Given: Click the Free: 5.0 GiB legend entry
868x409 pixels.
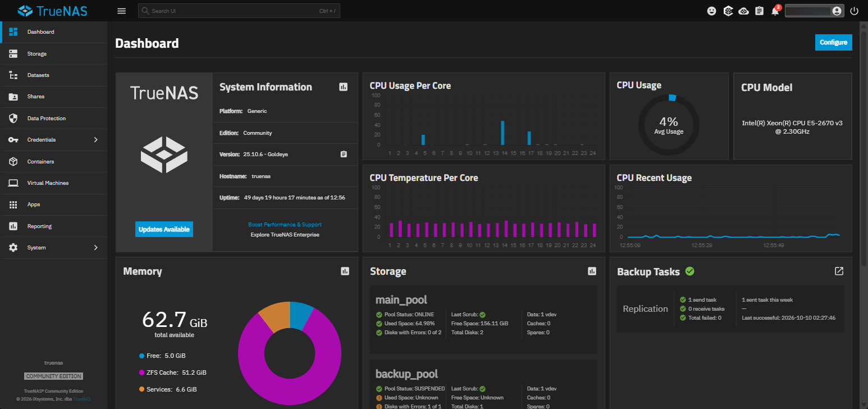Looking at the screenshot, I should (162, 356).
